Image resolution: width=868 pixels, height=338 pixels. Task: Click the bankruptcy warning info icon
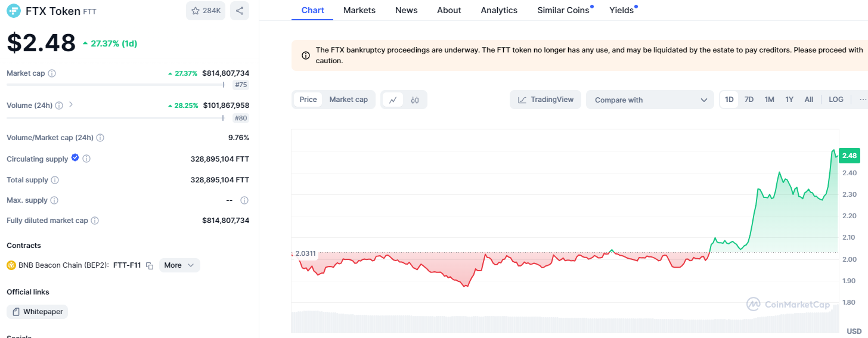(x=306, y=55)
